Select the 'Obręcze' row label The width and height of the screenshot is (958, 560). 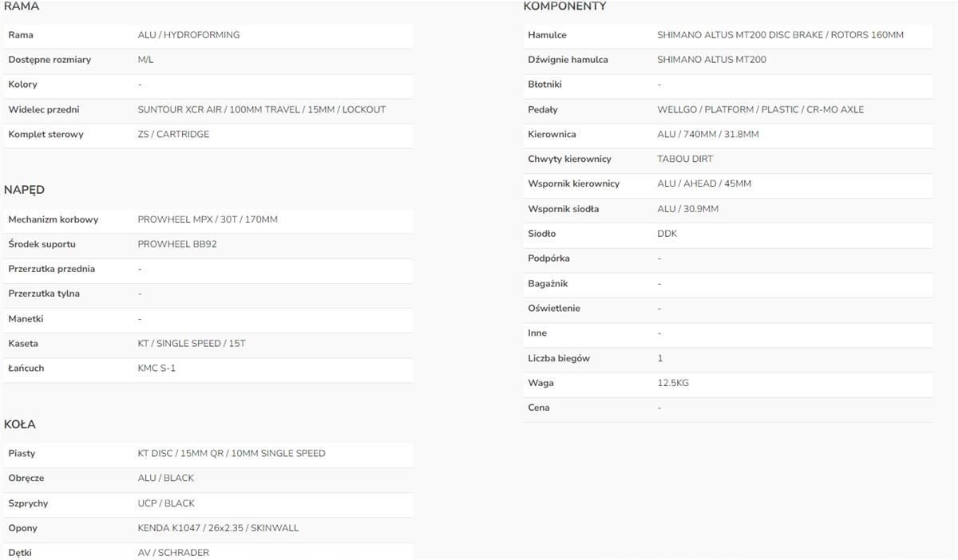pyautogui.click(x=26, y=479)
